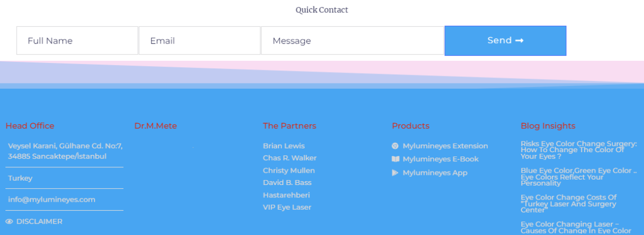Click into the Email field
Image resolution: width=644 pixels, height=235 pixels.
tap(200, 41)
